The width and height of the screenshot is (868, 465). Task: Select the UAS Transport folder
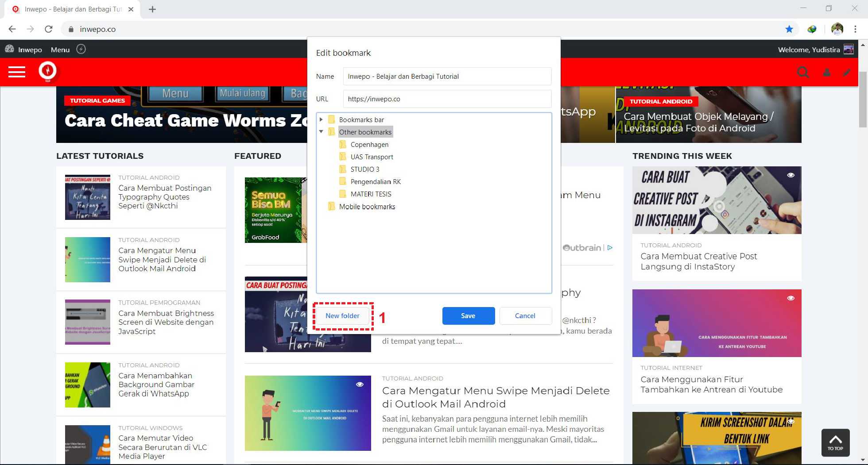372,157
